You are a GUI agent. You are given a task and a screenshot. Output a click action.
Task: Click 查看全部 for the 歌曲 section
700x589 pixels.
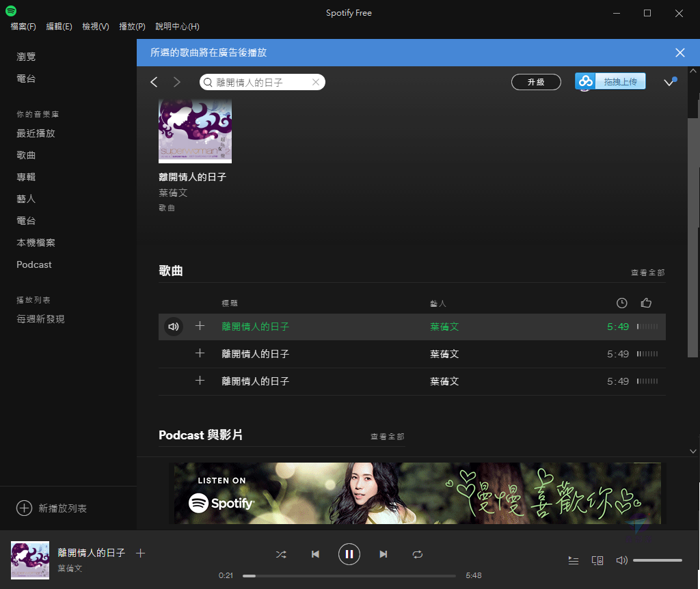point(648,273)
